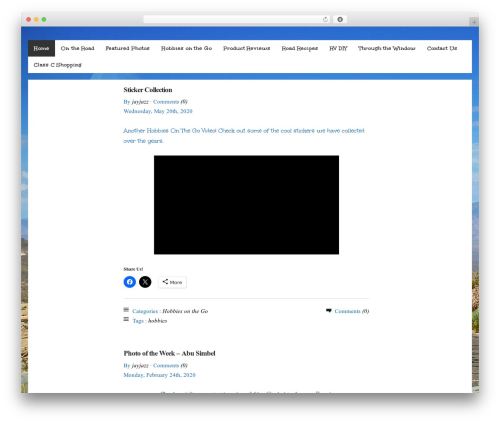
Task: Click the Monday, February 24th, 2020 date
Action: click(x=159, y=375)
